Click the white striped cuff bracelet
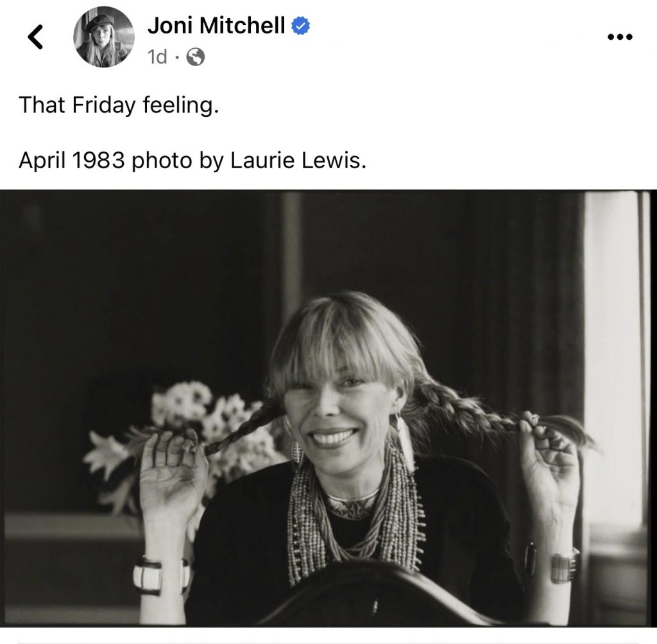This screenshot has width=657, height=644. 161,573
